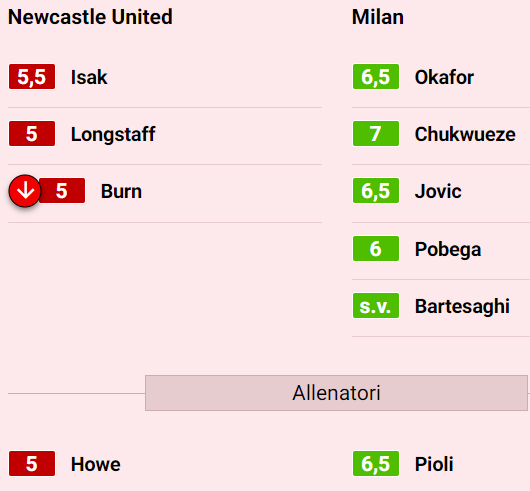This screenshot has height=491, width=530.
Task: Open the Allenatori section header
Action: (x=336, y=393)
